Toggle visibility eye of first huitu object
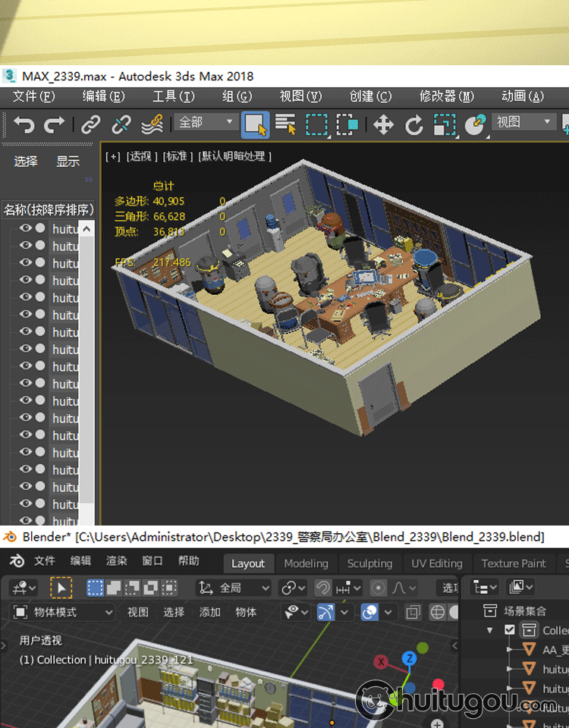The height and width of the screenshot is (728, 569). pos(26,228)
